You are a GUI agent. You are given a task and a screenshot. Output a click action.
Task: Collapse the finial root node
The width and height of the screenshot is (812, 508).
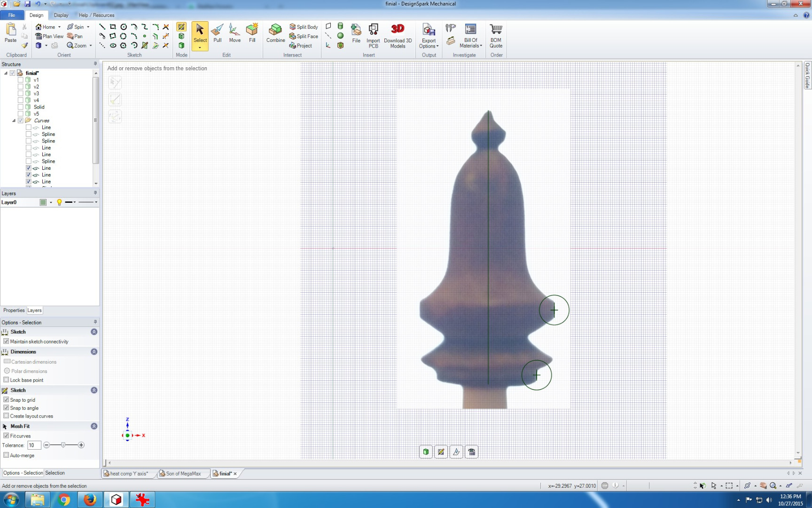click(6, 73)
